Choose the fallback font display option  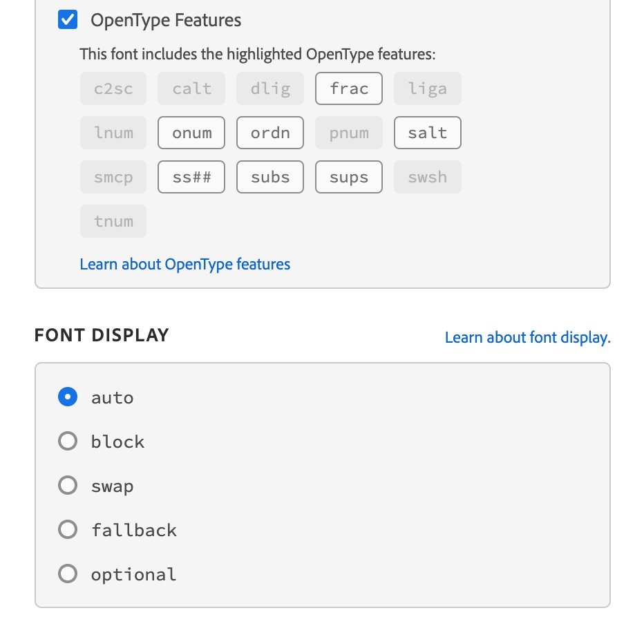[68, 529]
